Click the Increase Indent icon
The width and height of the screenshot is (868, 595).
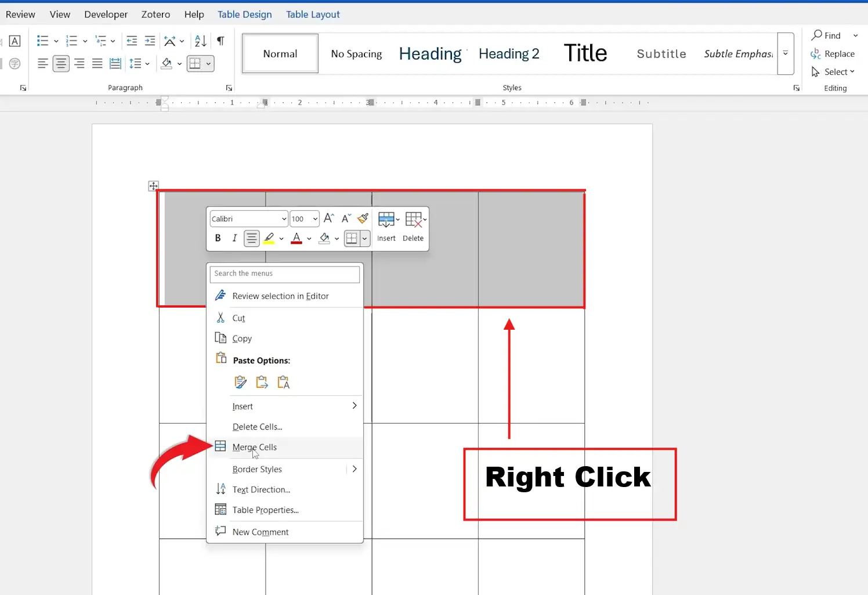(150, 41)
